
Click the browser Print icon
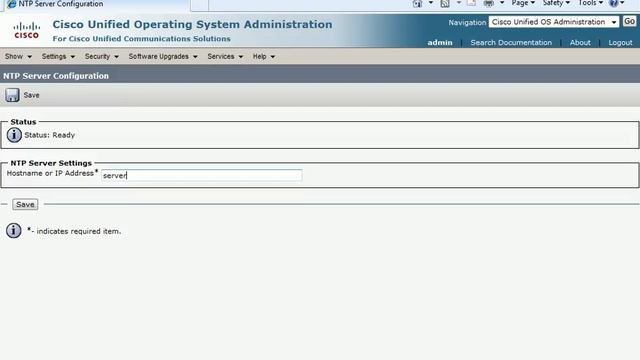pos(489,3)
